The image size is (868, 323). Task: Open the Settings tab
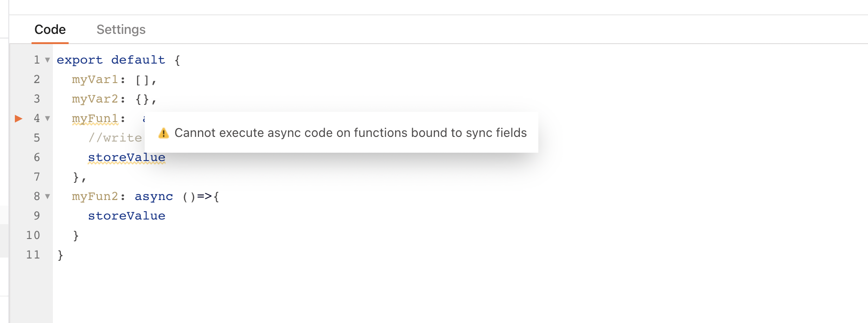click(x=121, y=30)
